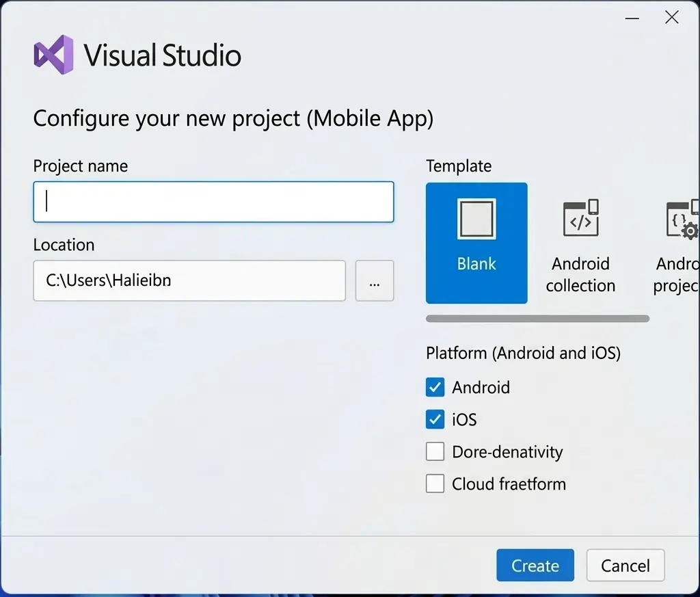Select the Blank template tile
Screen dimensions: 700x597
476,243
